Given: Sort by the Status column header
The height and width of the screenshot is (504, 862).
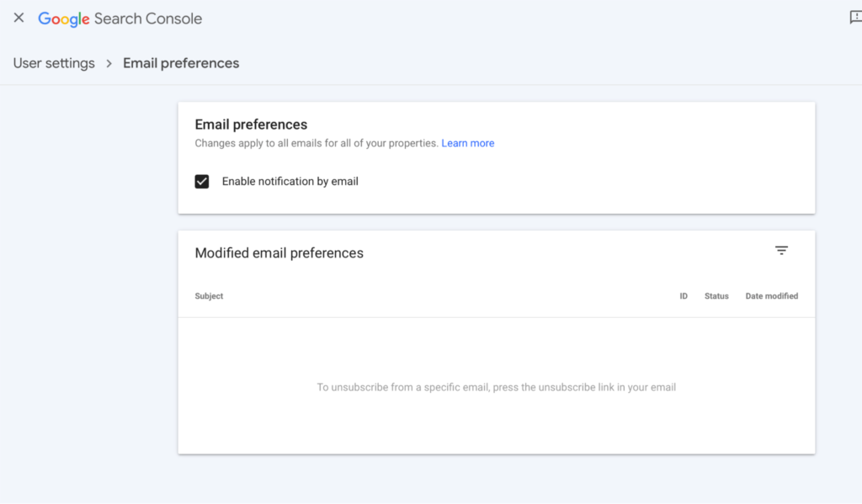Looking at the screenshot, I should [x=716, y=296].
